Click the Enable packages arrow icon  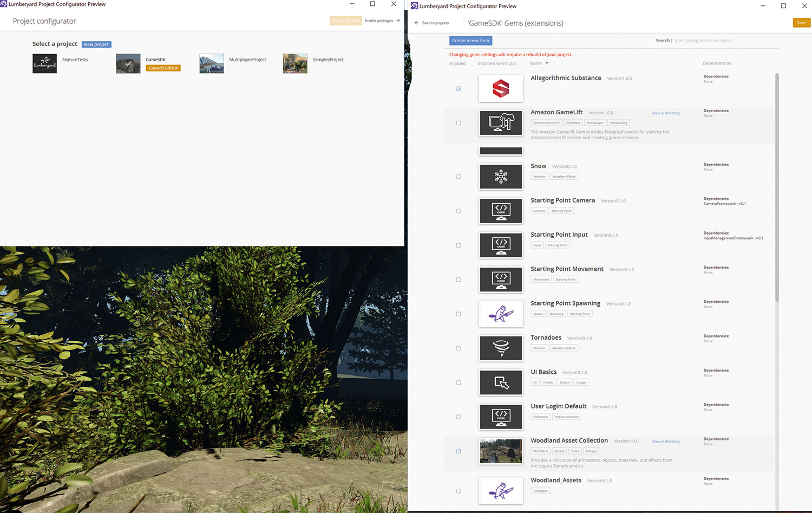pos(398,21)
